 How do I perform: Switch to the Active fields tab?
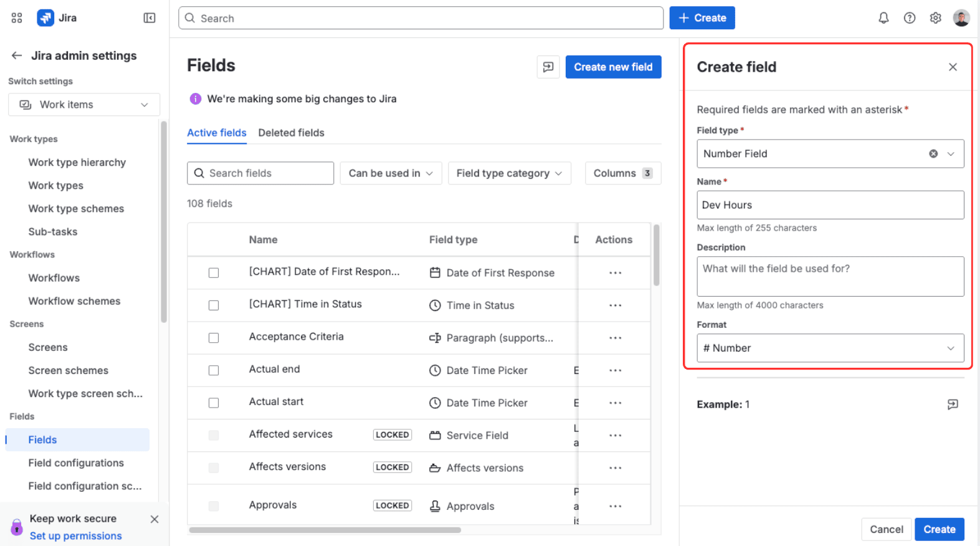tap(217, 133)
